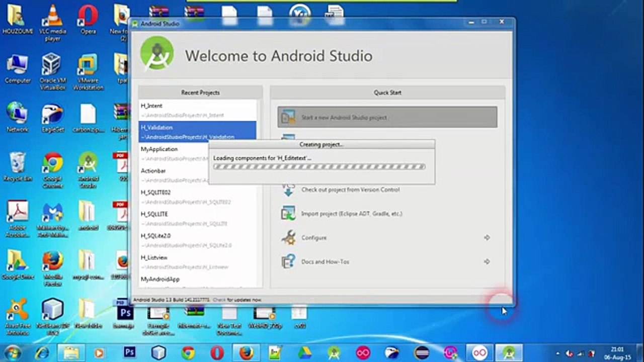Open the MyAndroidApp recent project
The width and height of the screenshot is (644, 362).
pyautogui.click(x=197, y=281)
